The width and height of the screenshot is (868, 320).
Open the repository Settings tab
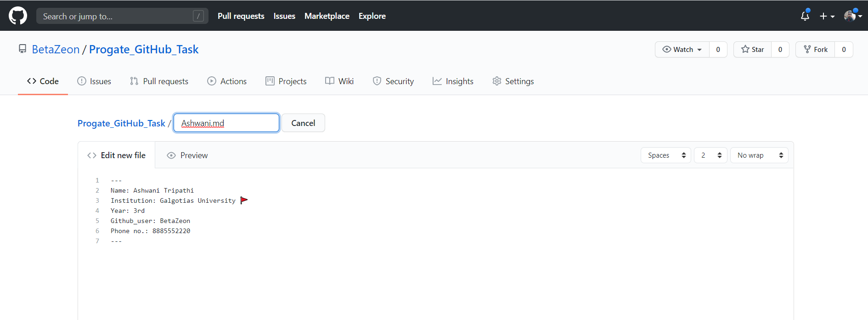[x=513, y=81]
